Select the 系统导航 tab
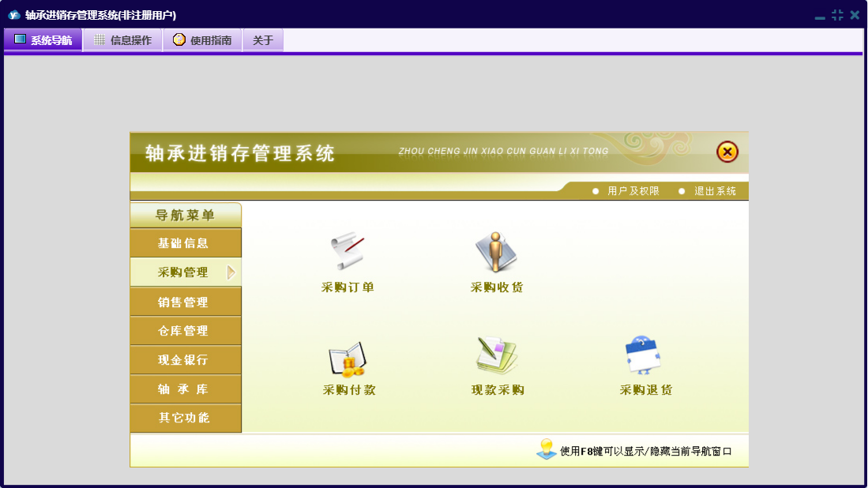Screen dimensions: 868x488 coord(43,39)
